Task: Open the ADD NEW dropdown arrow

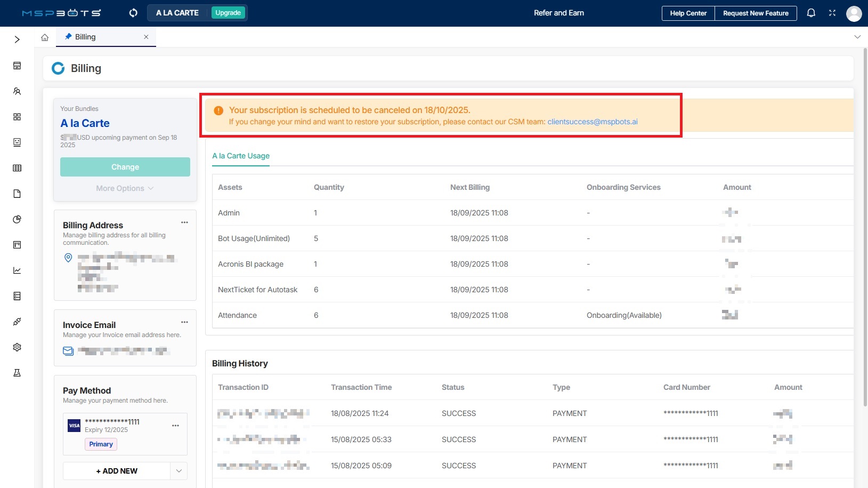Action: (x=179, y=471)
